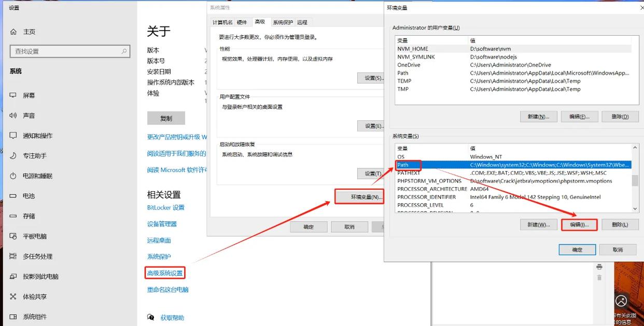Image resolution: width=644 pixels, height=326 pixels.
Task: Select 通知和操作 in Settings sidebar
Action: coord(37,136)
